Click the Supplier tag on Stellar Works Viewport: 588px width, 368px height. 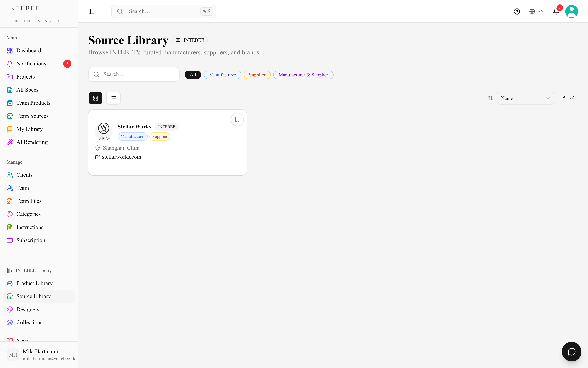pos(160,137)
